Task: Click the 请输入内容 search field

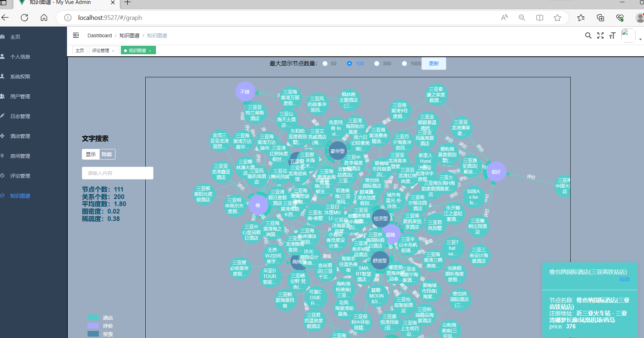Action: click(118, 173)
